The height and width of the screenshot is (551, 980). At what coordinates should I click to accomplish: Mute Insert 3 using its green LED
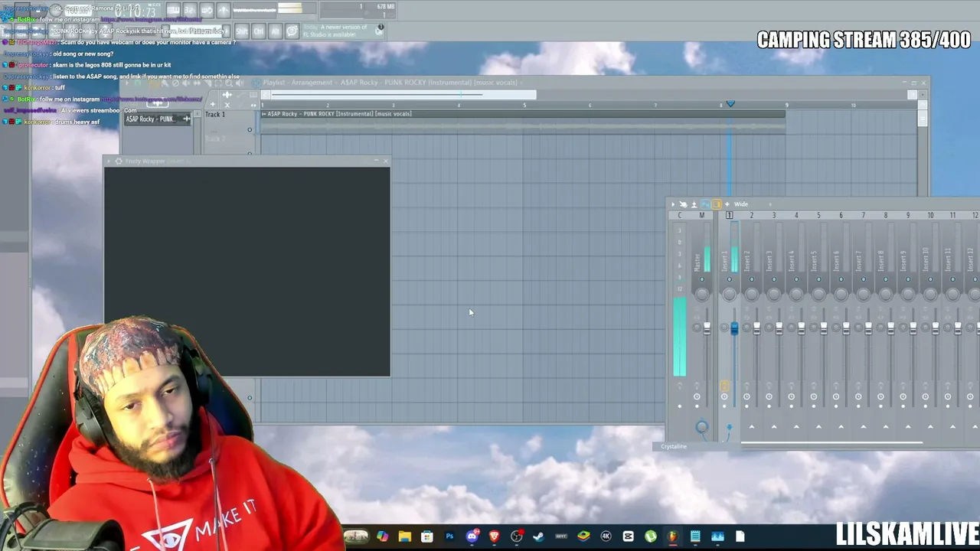tap(774, 279)
